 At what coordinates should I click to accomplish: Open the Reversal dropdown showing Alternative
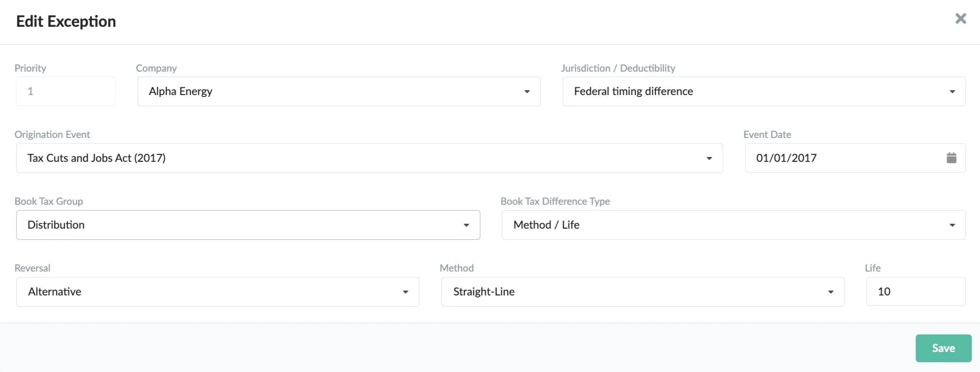pyautogui.click(x=210, y=292)
